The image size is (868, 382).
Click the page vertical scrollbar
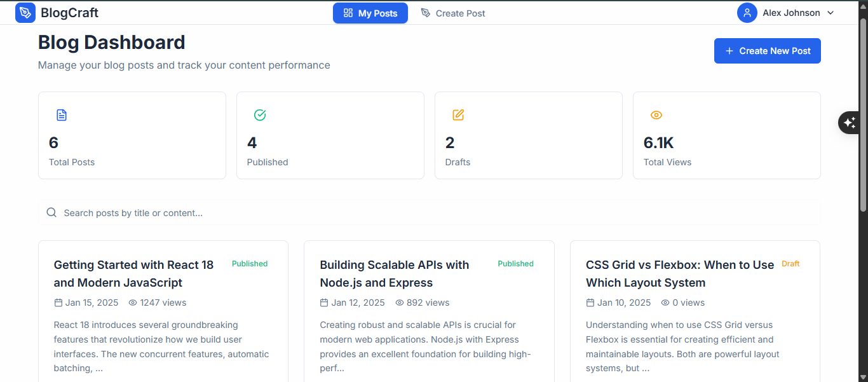(863, 114)
